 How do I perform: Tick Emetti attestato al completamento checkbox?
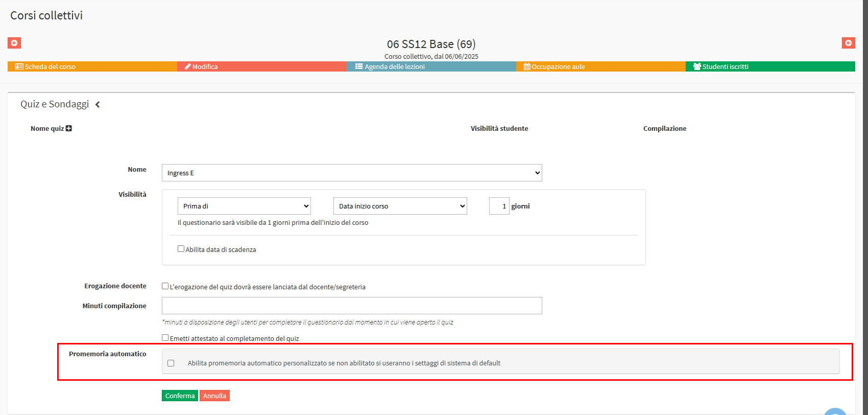(165, 338)
